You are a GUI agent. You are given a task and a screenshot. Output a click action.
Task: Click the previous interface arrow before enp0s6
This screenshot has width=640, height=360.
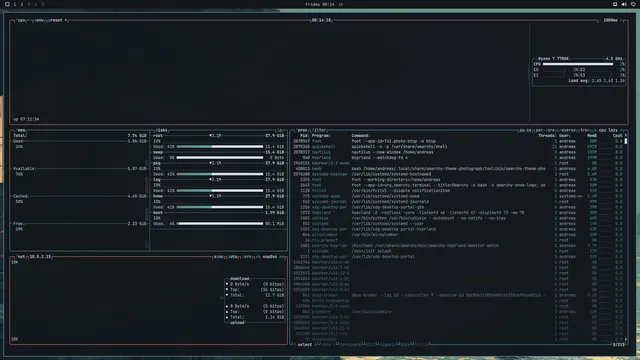(259, 257)
